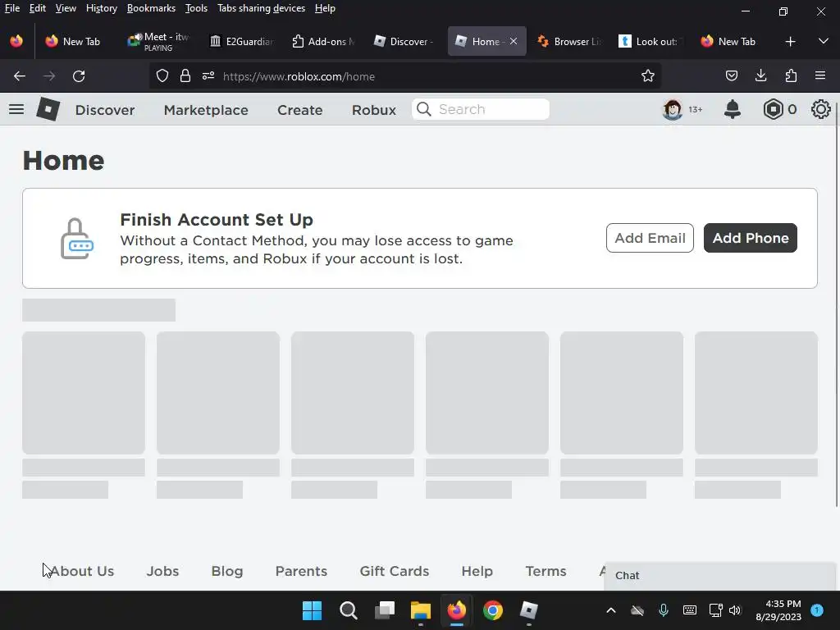840x630 pixels.
Task: List all tabs dropdown arrow
Action: click(824, 41)
